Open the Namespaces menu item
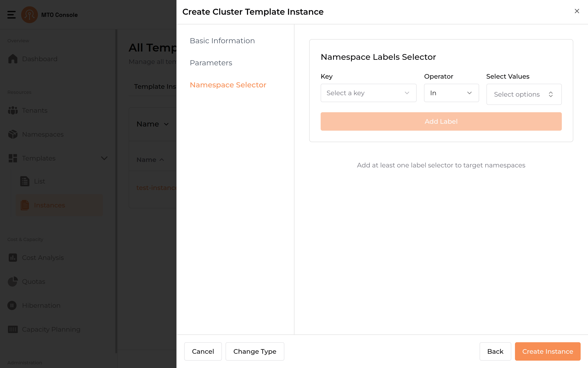The height and width of the screenshot is (368, 588). 43,134
